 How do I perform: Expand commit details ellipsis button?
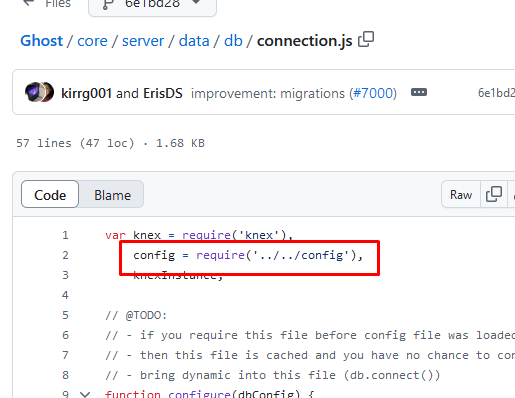click(419, 92)
